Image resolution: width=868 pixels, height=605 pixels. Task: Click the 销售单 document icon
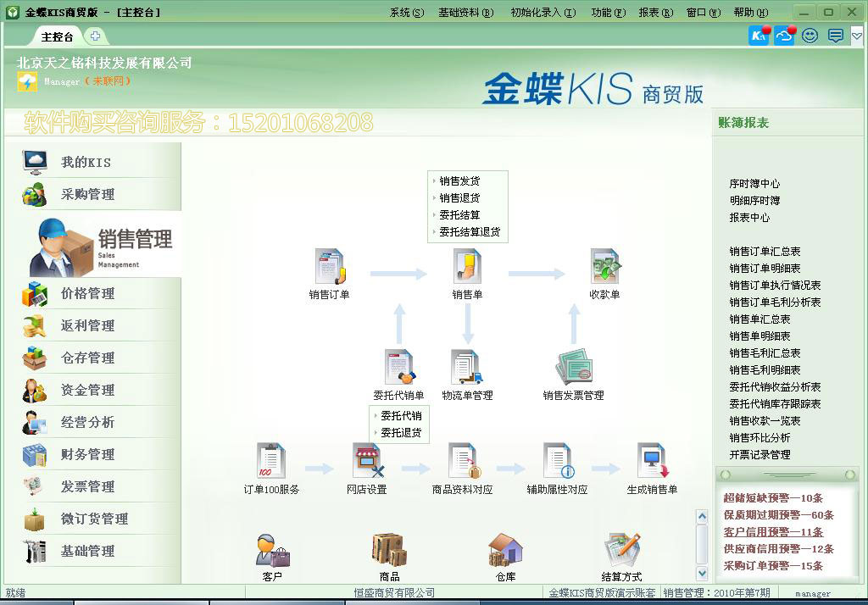click(467, 264)
